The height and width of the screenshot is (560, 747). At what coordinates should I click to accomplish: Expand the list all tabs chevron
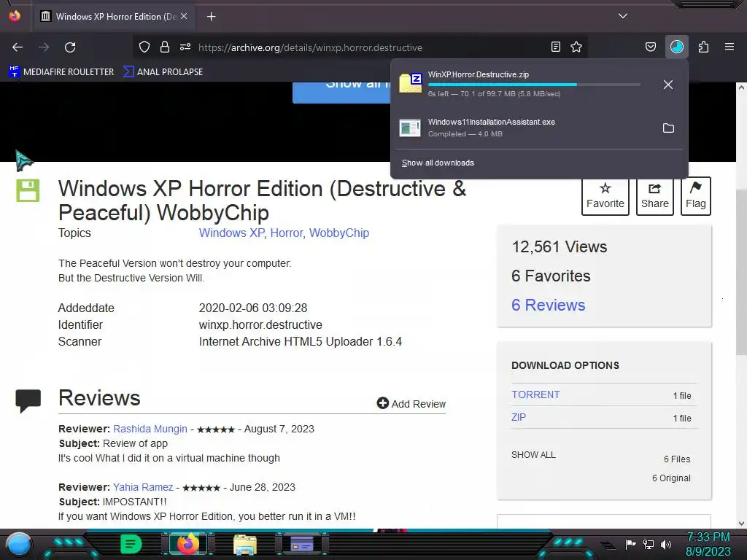point(623,16)
